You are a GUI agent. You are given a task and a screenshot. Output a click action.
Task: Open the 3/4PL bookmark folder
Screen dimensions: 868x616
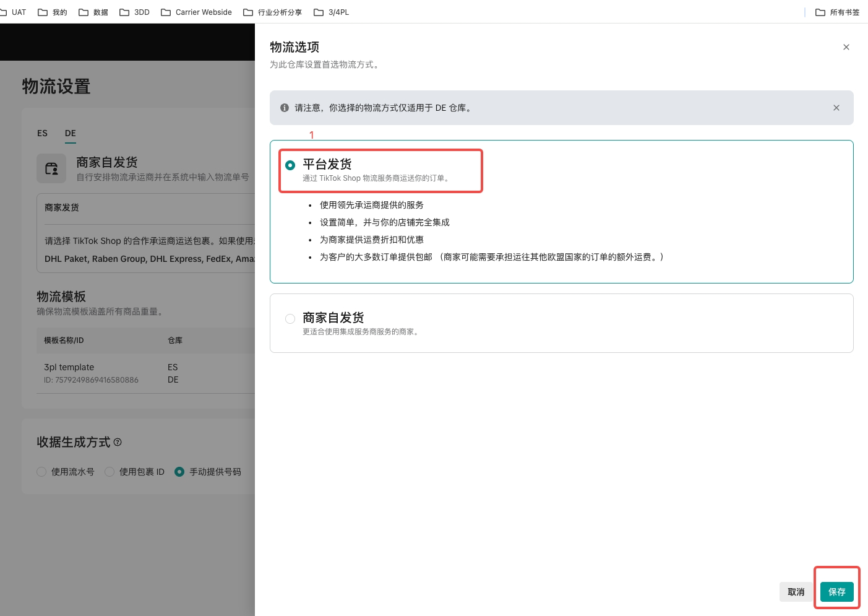click(331, 12)
